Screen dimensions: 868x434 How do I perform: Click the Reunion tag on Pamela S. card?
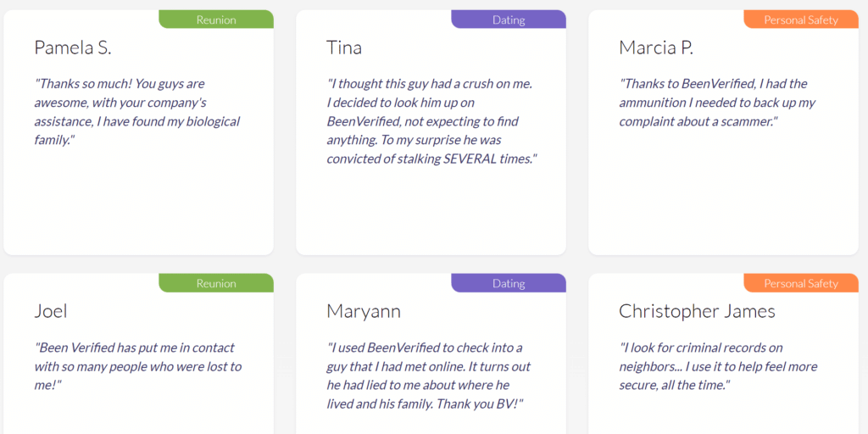tap(216, 19)
